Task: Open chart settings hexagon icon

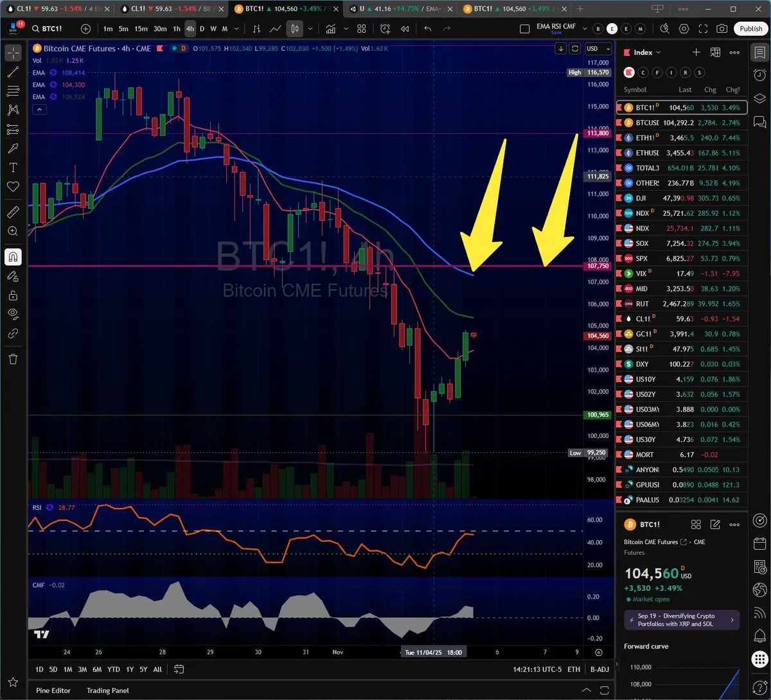Action: (x=684, y=29)
